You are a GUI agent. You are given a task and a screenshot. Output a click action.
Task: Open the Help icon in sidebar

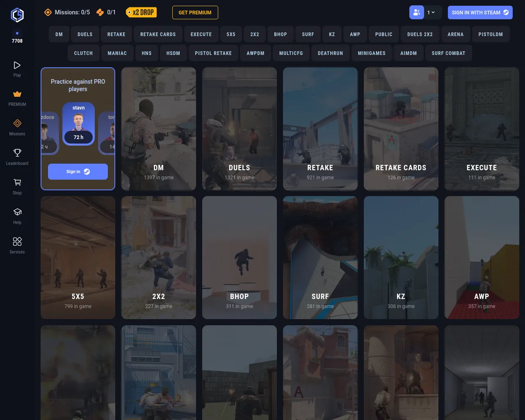(x=17, y=212)
